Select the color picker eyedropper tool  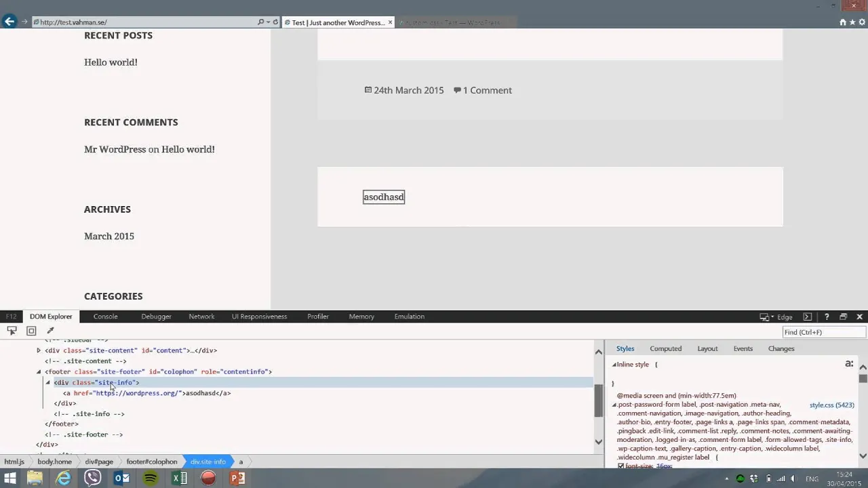(50, 331)
